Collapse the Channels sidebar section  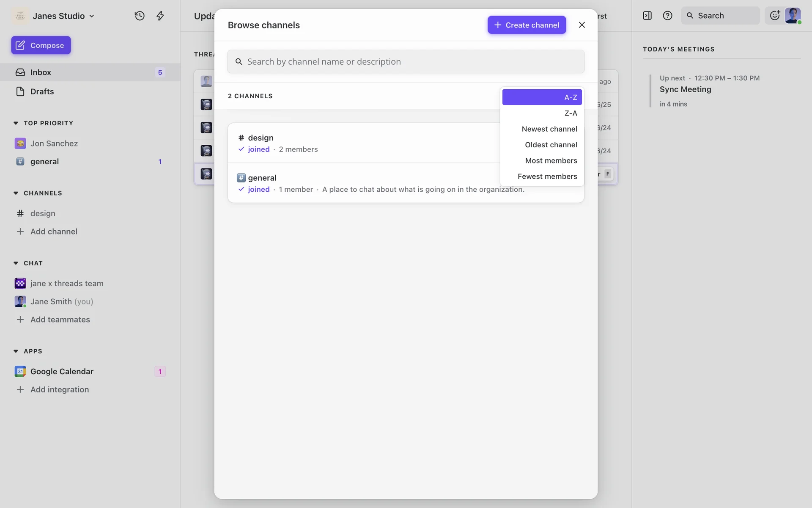[16, 193]
